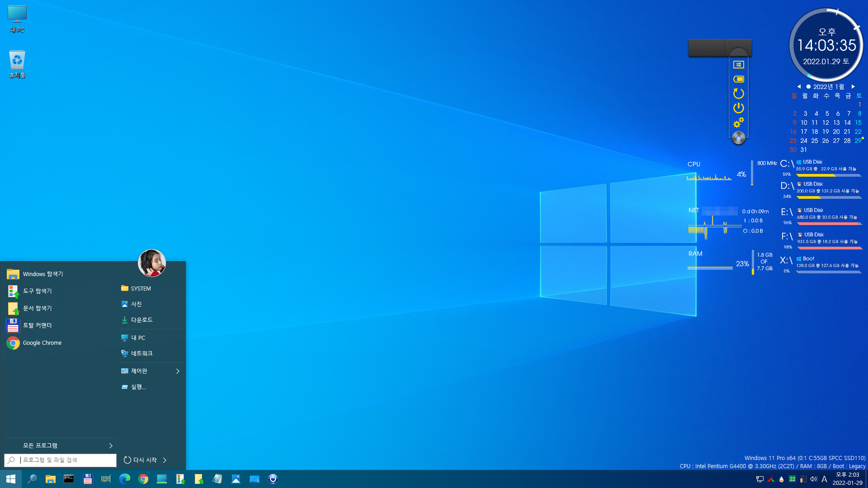This screenshot has height=488, width=868.
Task: Click the Windows Start button in taskbar
Action: 11,479
